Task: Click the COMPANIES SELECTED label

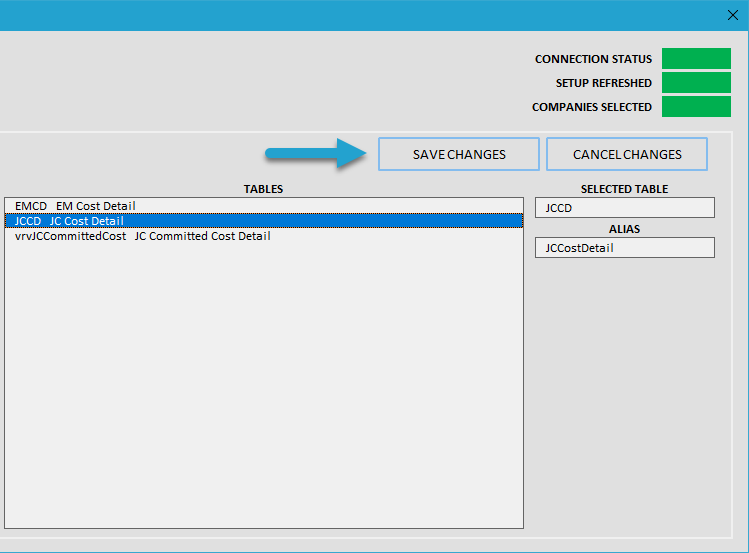Action: (x=592, y=107)
